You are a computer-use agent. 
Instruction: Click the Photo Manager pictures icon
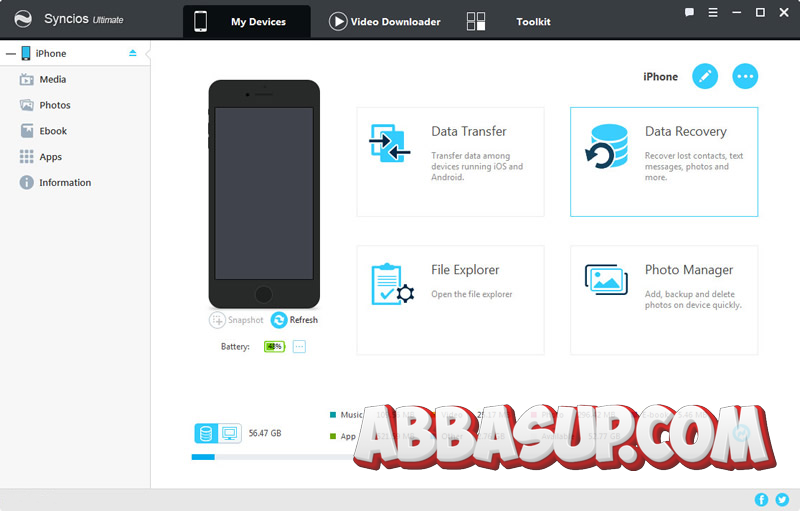pyautogui.click(x=606, y=279)
